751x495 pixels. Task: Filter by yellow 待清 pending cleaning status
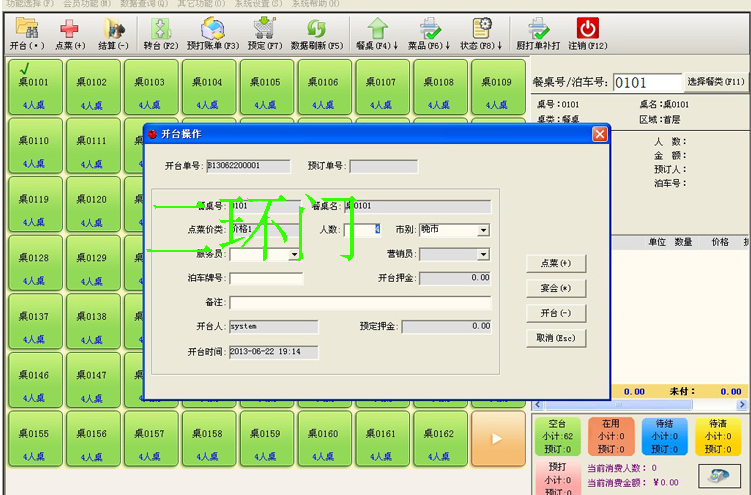pos(718,436)
